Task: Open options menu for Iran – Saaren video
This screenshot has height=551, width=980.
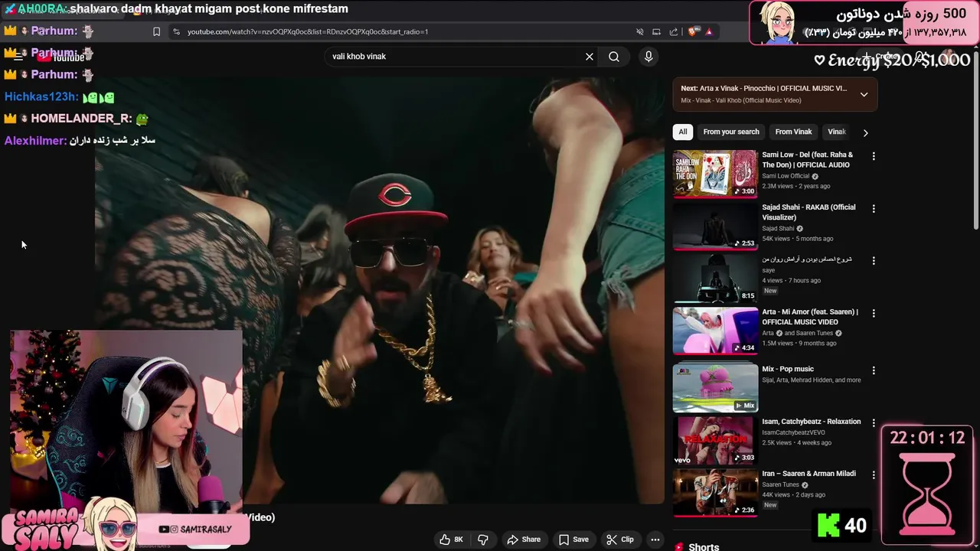Action: [x=874, y=474]
